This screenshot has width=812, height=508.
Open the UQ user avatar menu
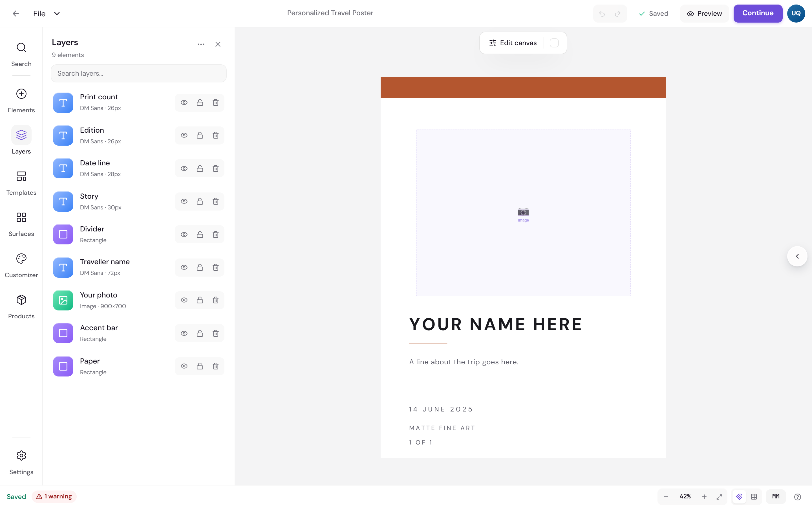[796, 14]
